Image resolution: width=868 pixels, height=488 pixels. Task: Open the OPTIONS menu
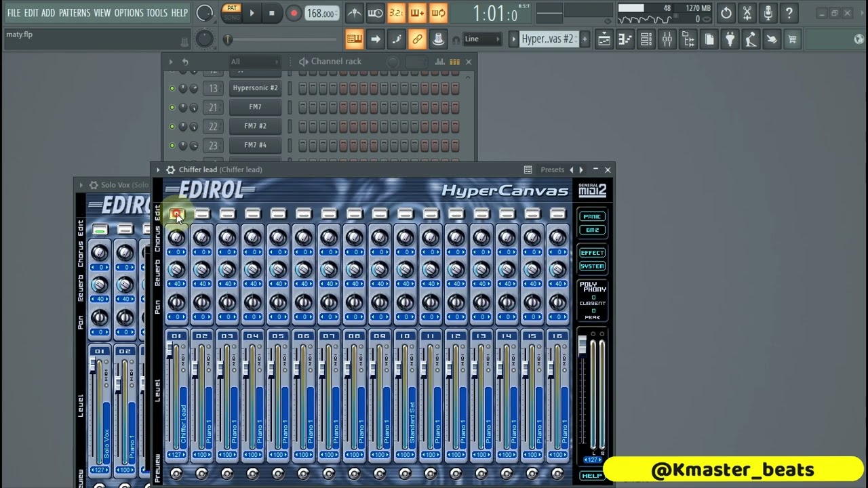[x=129, y=13]
